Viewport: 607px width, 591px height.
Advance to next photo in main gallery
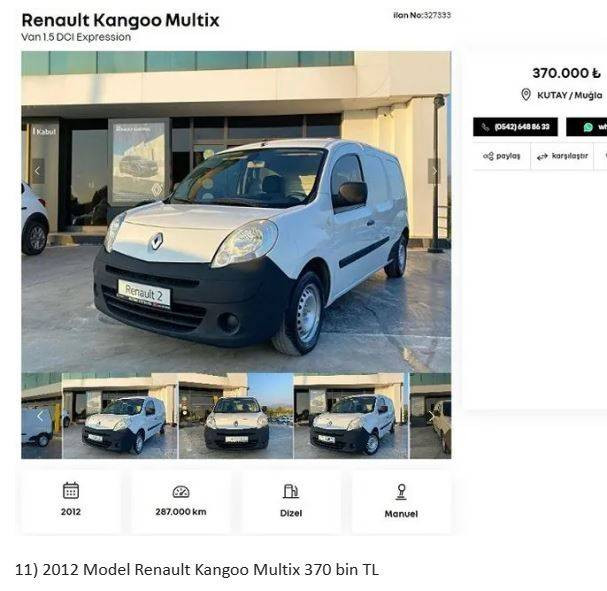tap(434, 171)
